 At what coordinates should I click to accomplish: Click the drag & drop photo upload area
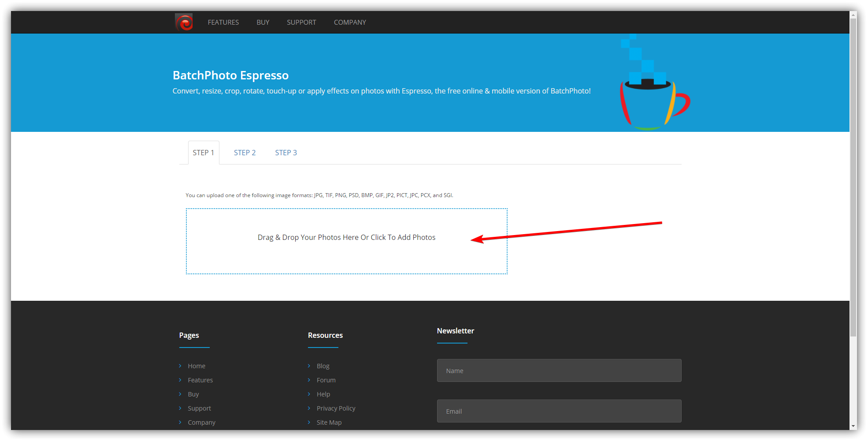click(347, 241)
